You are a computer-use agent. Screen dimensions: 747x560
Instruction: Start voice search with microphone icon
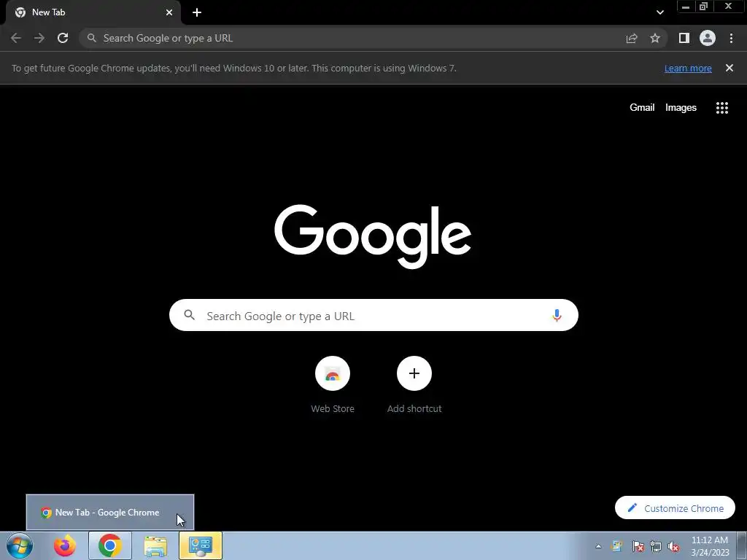coord(557,315)
